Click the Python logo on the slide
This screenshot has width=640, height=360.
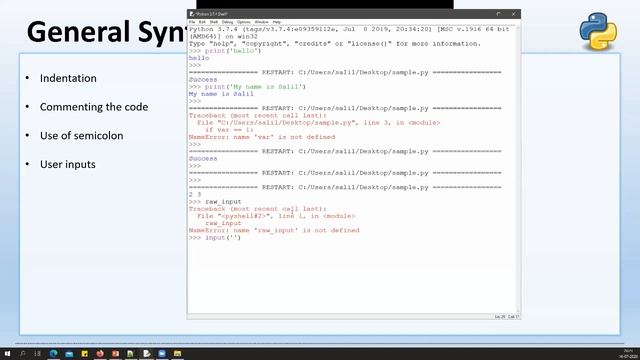(x=598, y=31)
